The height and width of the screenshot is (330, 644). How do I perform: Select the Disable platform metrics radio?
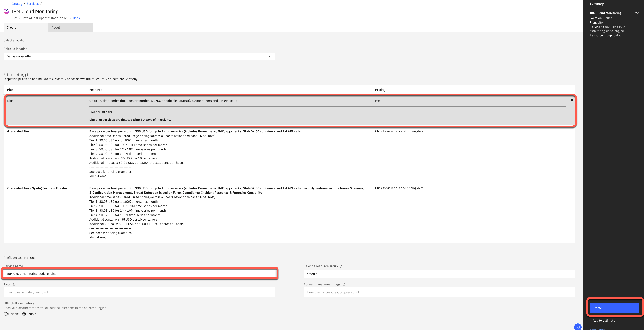[6, 314]
